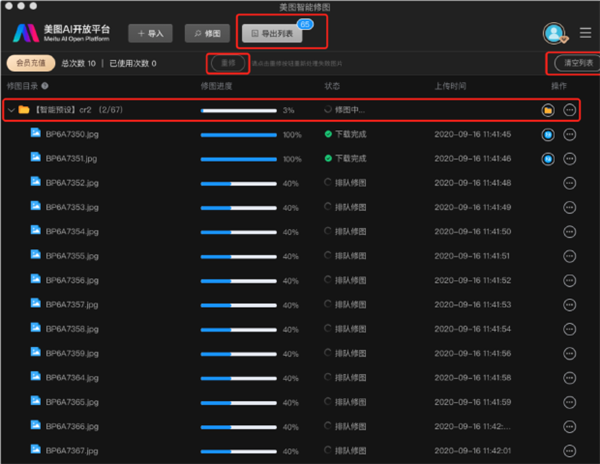Click the 修图 retouch button
600x464 pixels.
click(x=206, y=33)
